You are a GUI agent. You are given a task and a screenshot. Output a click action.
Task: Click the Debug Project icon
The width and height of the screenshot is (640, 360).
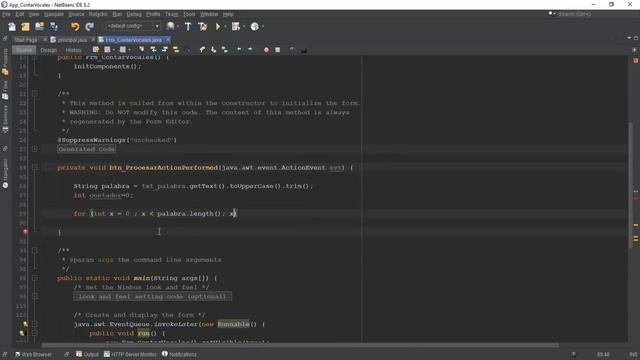click(x=236, y=27)
